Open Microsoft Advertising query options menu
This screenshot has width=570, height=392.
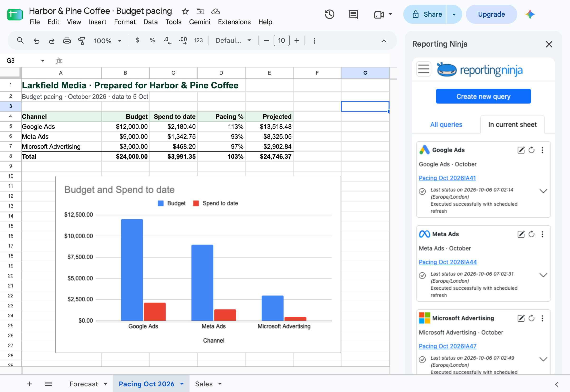point(542,318)
